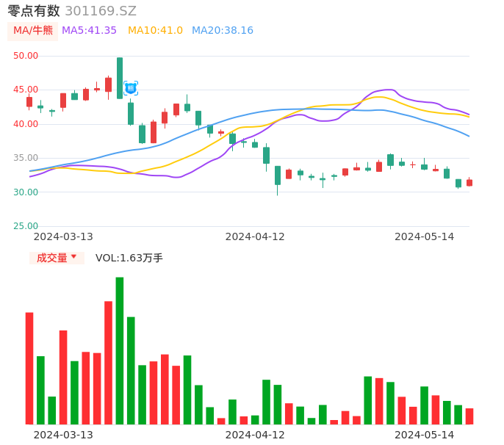Click the first red volume bar on the left
The width and height of the screenshot is (504, 445).
pyautogui.click(x=29, y=368)
